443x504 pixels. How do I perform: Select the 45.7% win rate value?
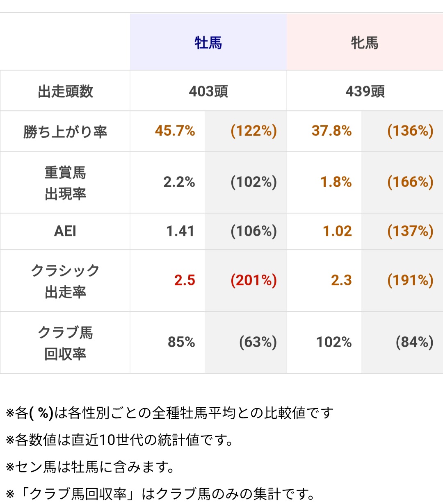pos(175,131)
